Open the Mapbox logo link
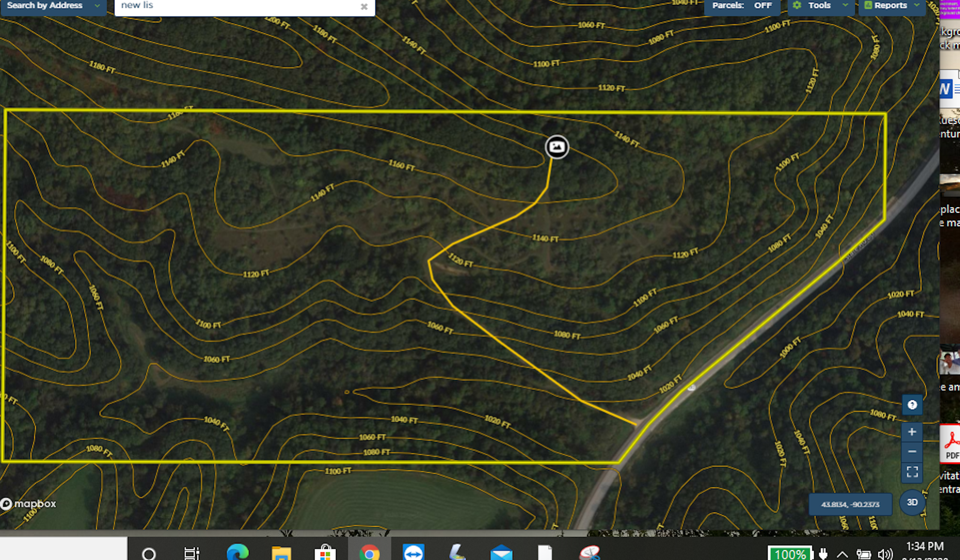The width and height of the screenshot is (960, 560). click(x=28, y=504)
